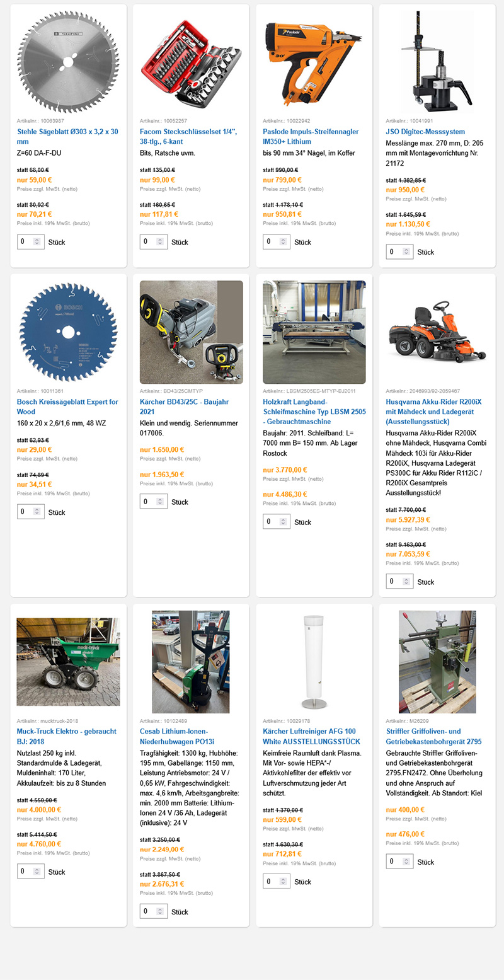Open the Paslode nail gun image
This screenshot has height=980, width=504.
click(314, 62)
